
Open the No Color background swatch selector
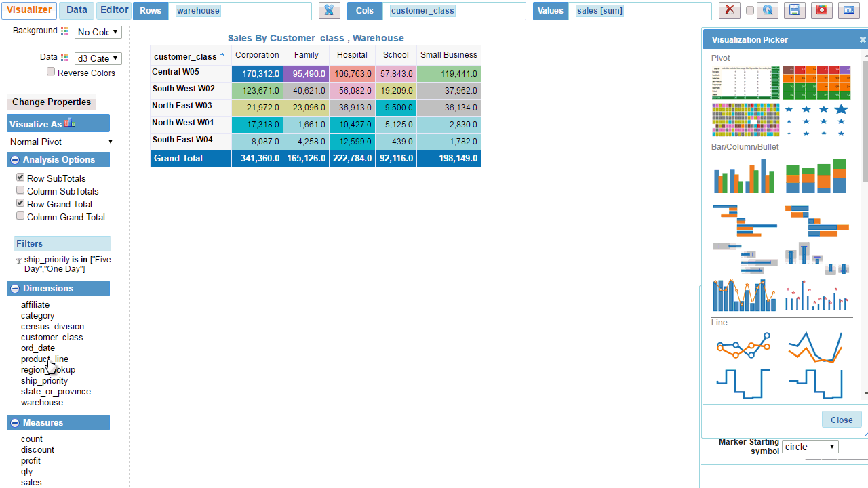coord(98,32)
